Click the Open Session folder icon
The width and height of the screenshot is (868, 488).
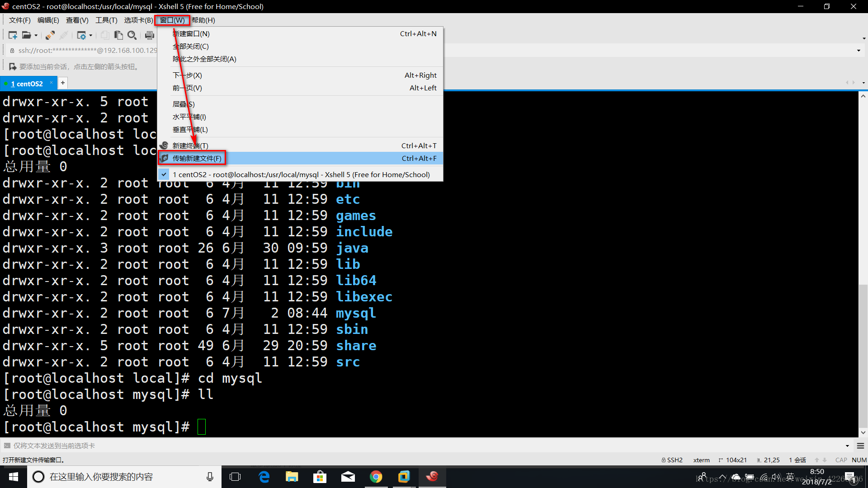[x=27, y=35]
